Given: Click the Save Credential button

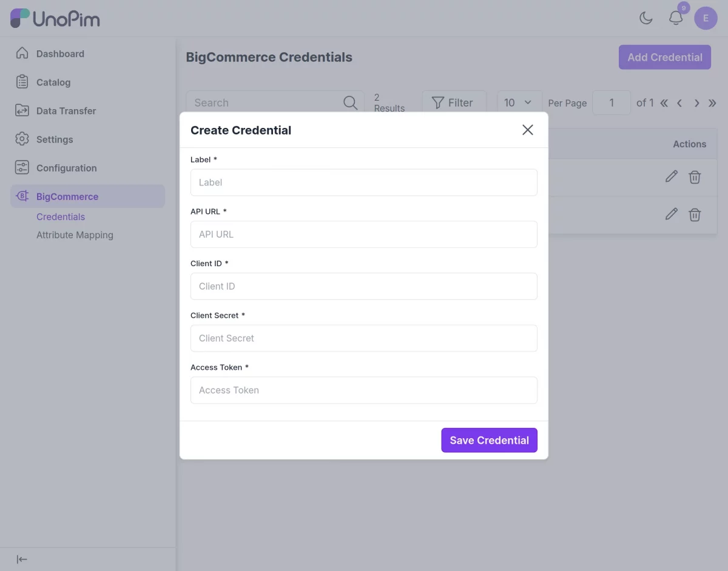Looking at the screenshot, I should tap(489, 440).
